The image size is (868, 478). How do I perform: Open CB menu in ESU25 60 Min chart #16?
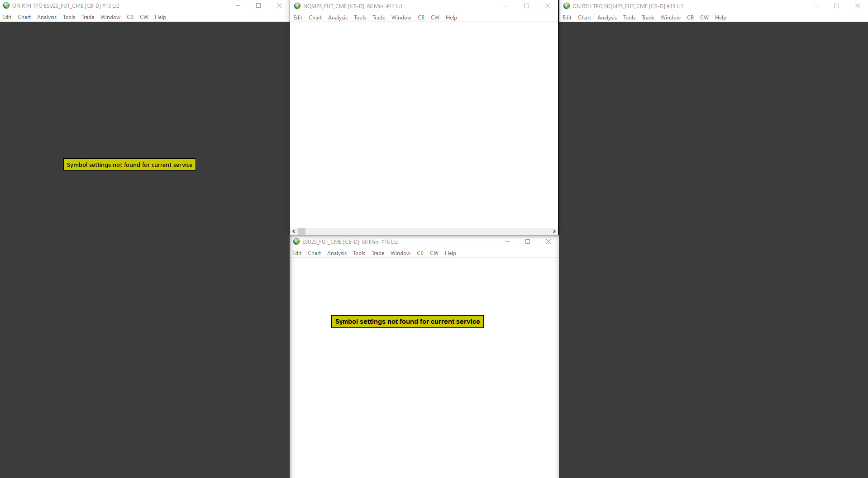(x=420, y=253)
